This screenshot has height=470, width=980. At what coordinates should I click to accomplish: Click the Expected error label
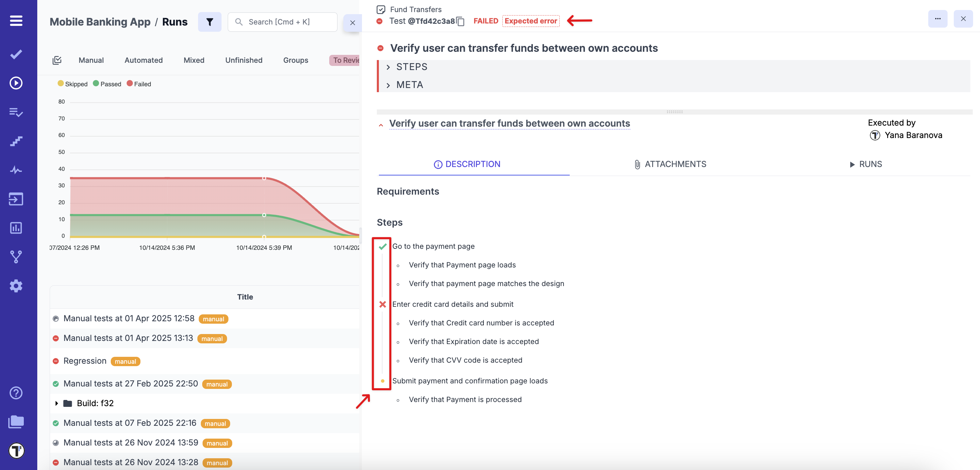[530, 21]
